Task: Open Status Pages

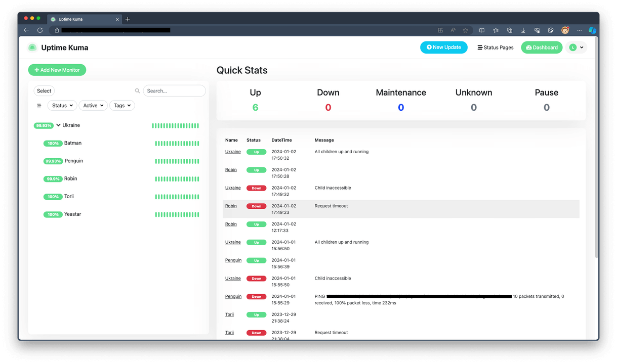Action: click(x=496, y=48)
